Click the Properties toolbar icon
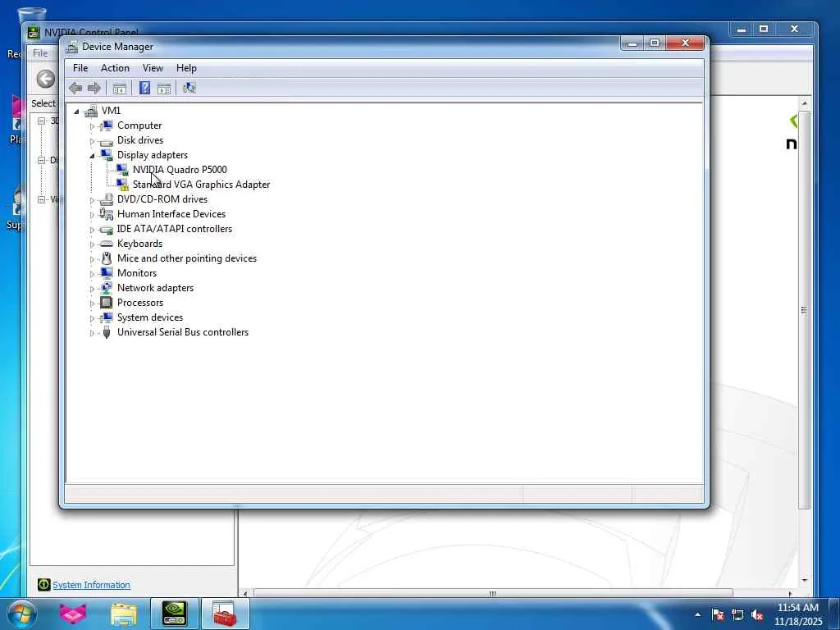 [x=164, y=89]
